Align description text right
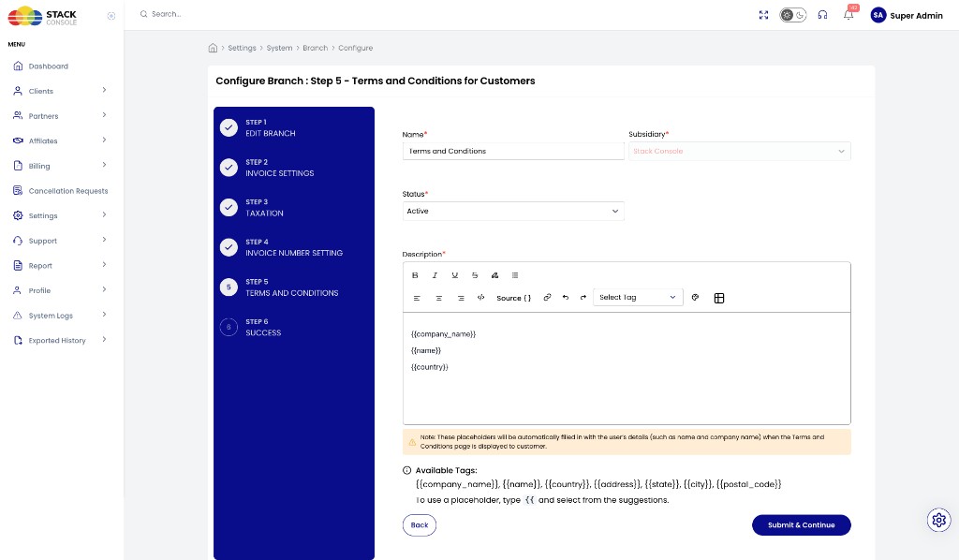This screenshot has height=560, width=959. 461,298
